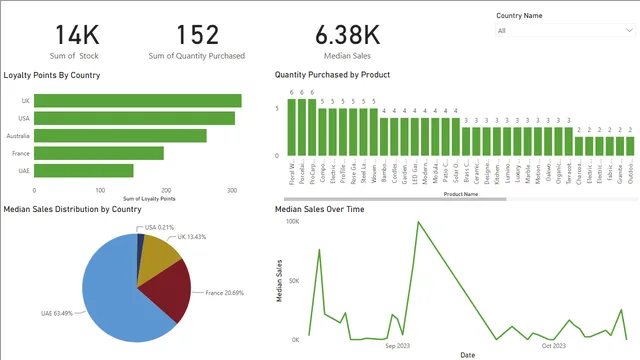
Task: Select the Porcelai... product bar
Action: (x=302, y=127)
